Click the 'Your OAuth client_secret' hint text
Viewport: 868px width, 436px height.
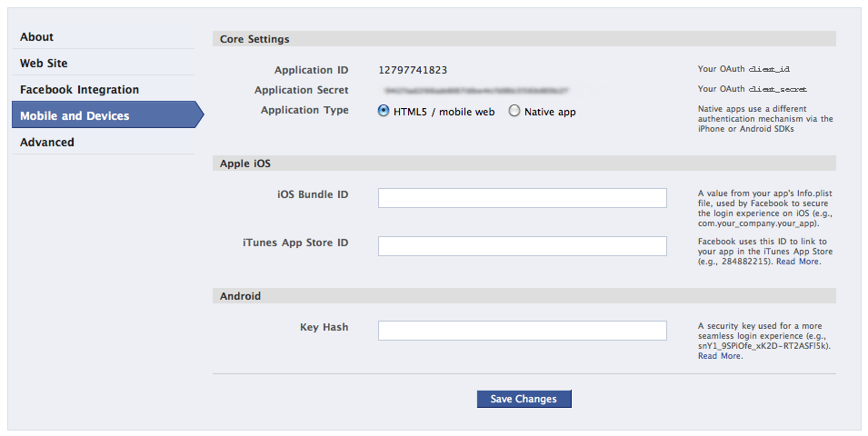click(x=753, y=89)
